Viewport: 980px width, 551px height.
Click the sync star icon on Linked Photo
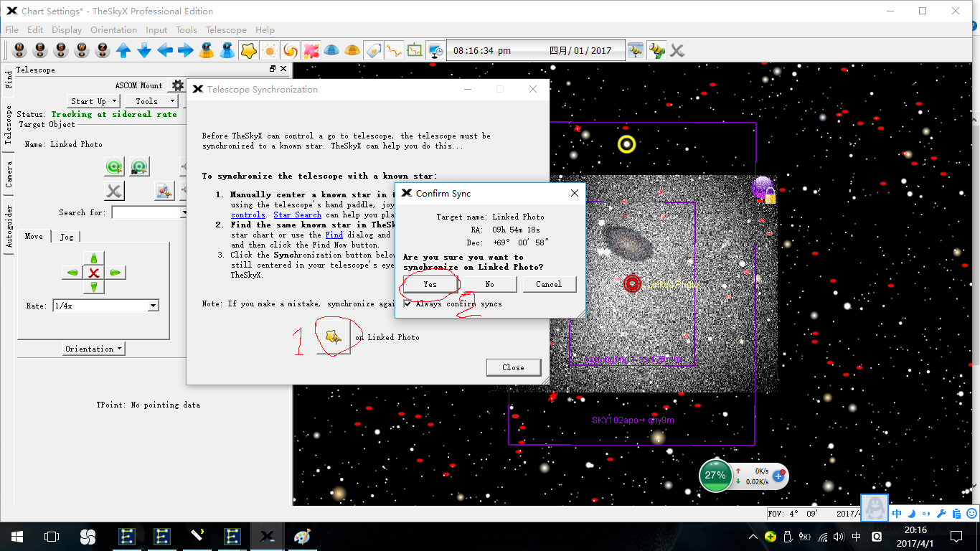(x=334, y=336)
